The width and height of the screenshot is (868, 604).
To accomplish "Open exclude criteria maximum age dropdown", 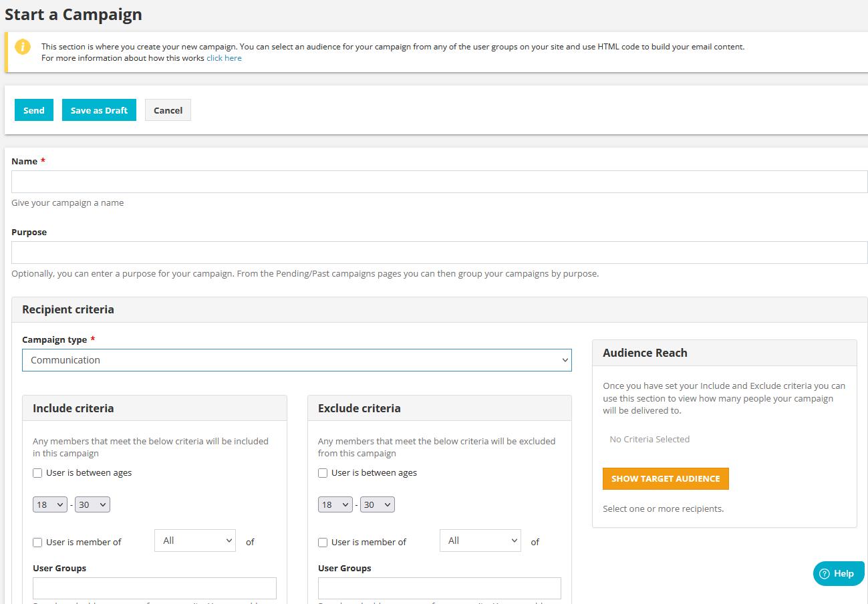I will [x=377, y=504].
